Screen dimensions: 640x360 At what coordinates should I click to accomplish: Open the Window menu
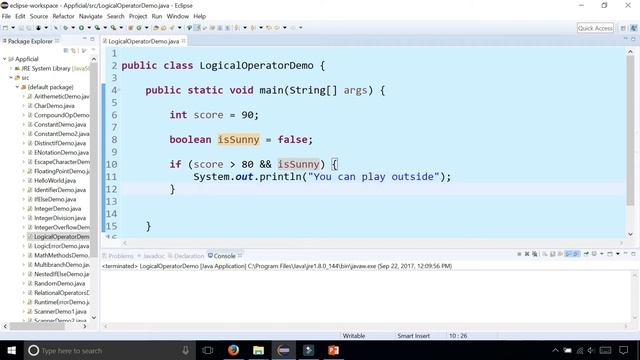(x=178, y=16)
